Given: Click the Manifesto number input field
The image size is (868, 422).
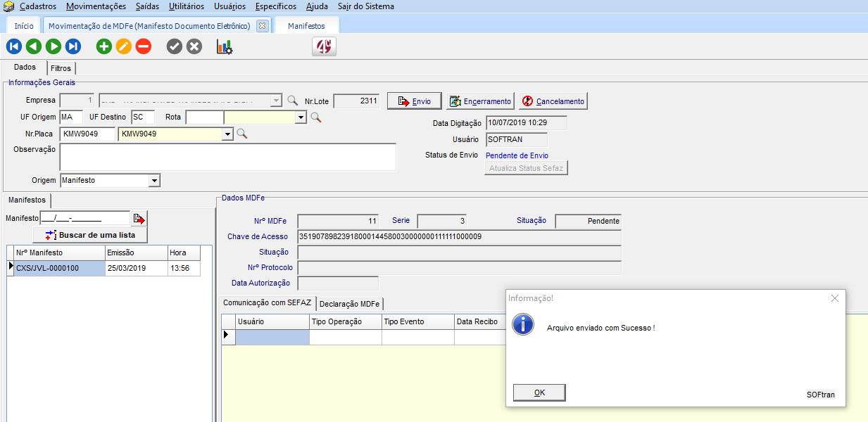Looking at the screenshot, I should 84,218.
